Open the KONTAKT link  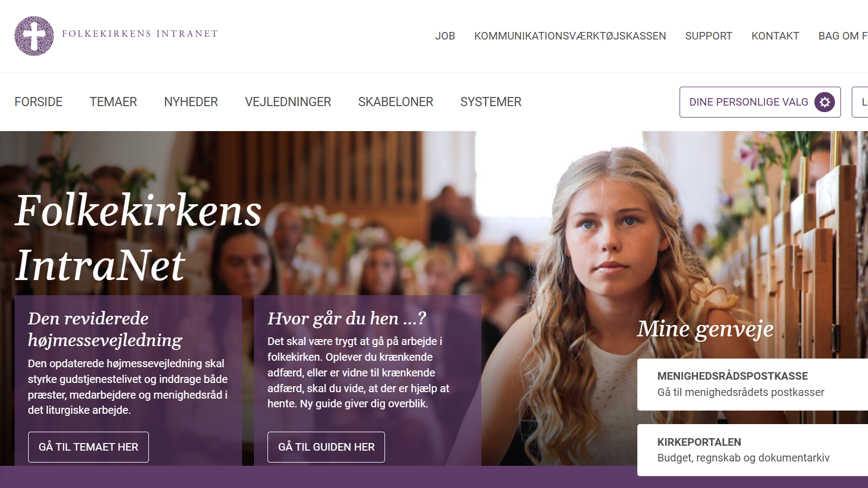775,36
